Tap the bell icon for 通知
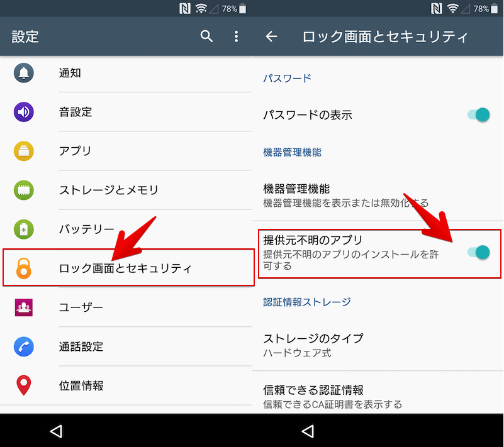 pos(24,73)
